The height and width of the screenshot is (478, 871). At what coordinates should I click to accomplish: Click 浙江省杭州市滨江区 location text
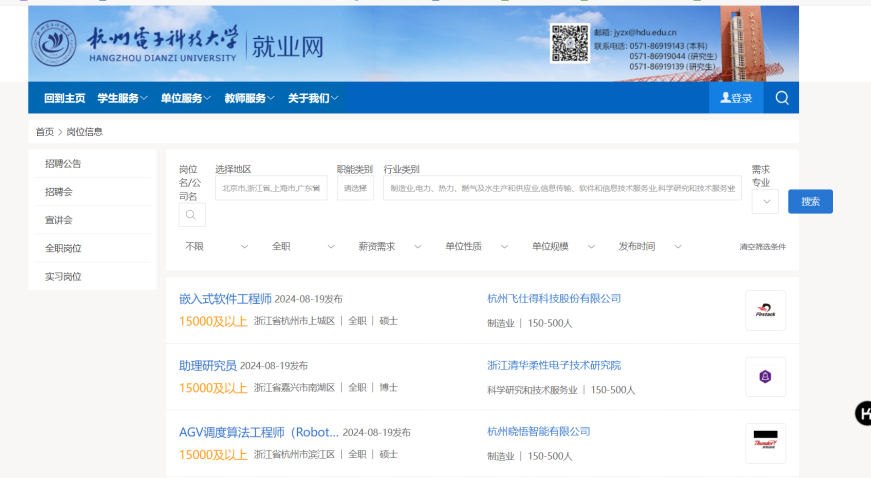click(x=294, y=454)
